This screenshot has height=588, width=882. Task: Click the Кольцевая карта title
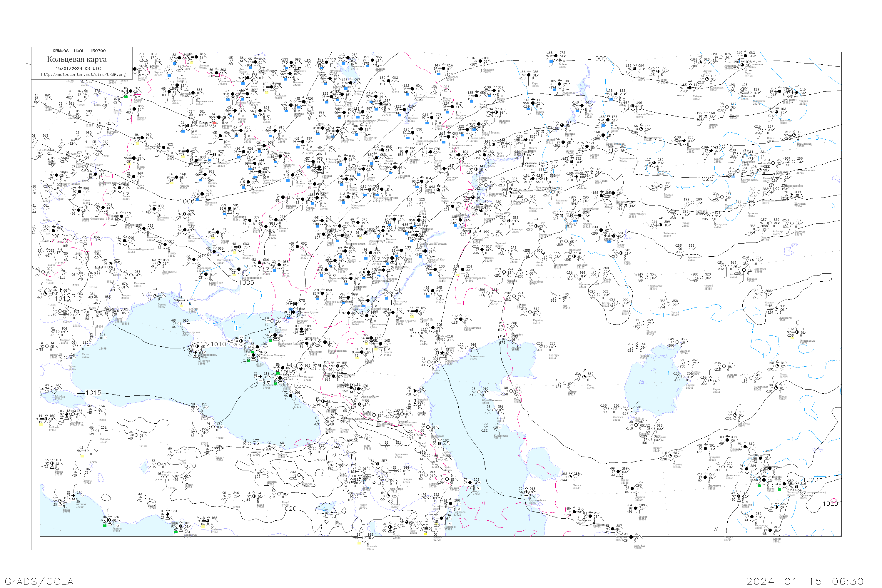click(x=76, y=59)
